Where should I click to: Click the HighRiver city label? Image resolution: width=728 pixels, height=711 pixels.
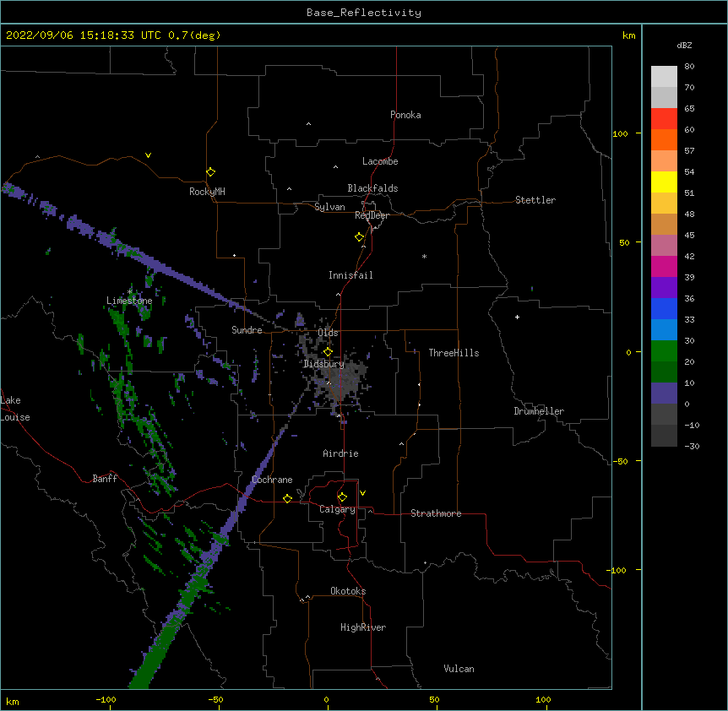(363, 627)
